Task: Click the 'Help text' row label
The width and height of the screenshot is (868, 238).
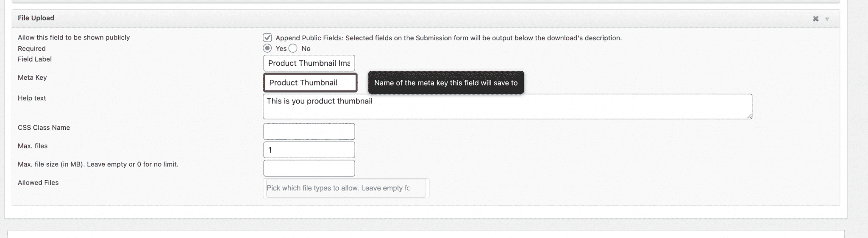Action: tap(32, 98)
